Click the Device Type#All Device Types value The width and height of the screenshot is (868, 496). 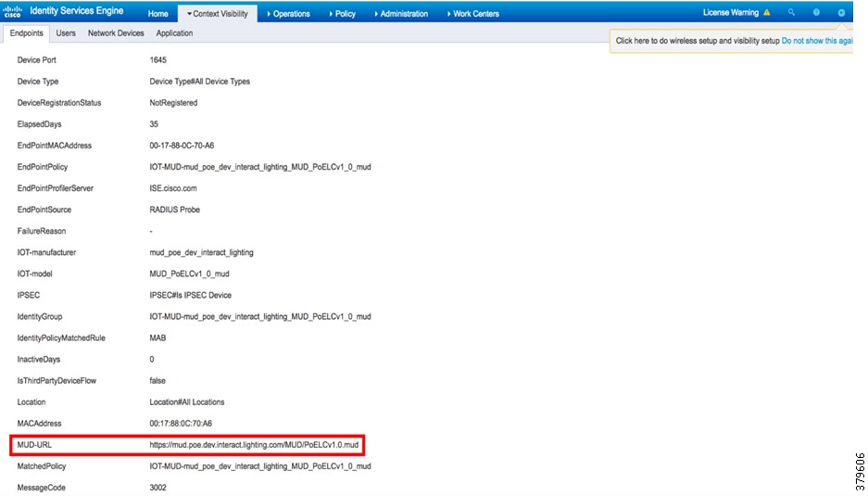pyautogui.click(x=199, y=81)
